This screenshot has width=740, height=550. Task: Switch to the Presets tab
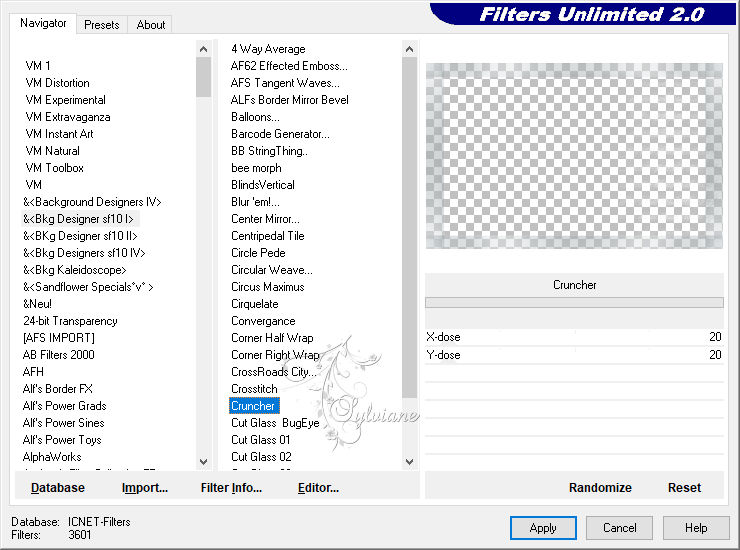(x=101, y=25)
